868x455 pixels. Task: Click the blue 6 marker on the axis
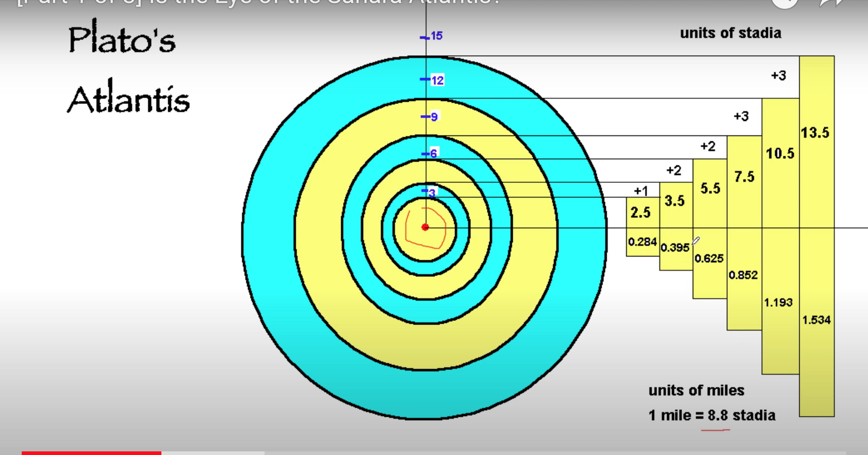(x=433, y=154)
